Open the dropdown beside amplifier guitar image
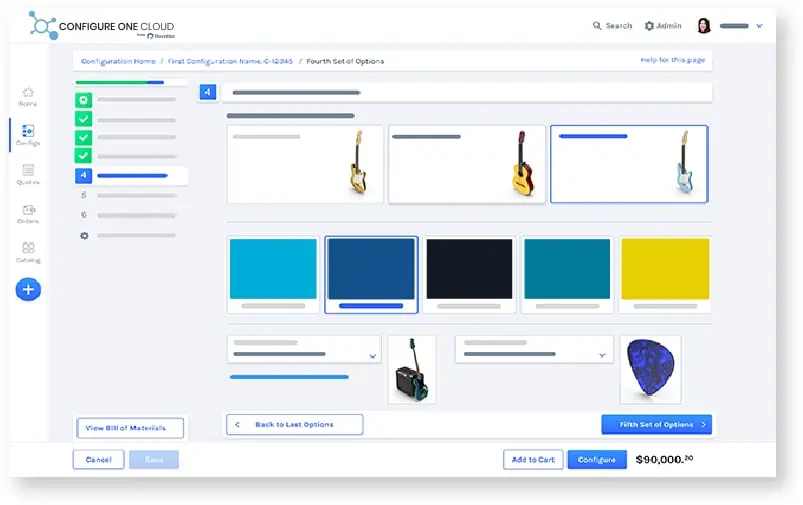 [x=304, y=349]
